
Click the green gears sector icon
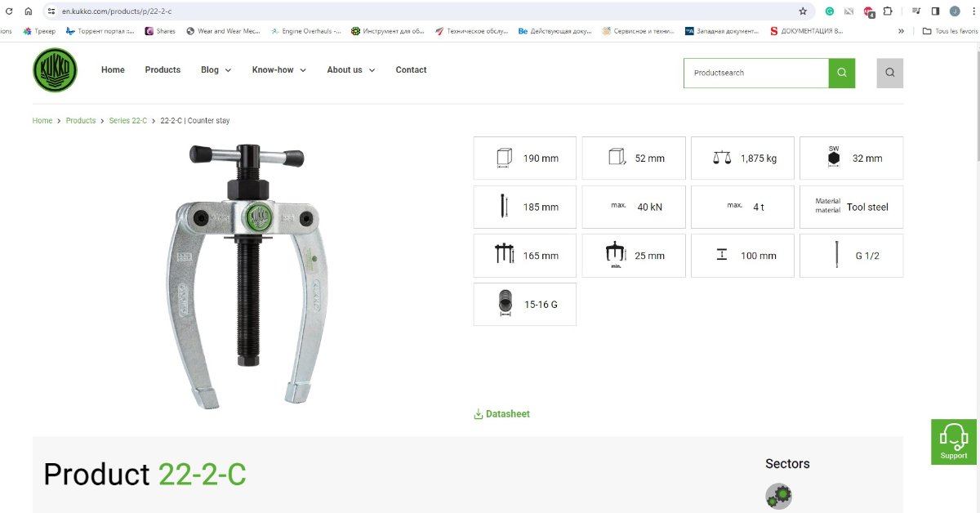(778, 496)
